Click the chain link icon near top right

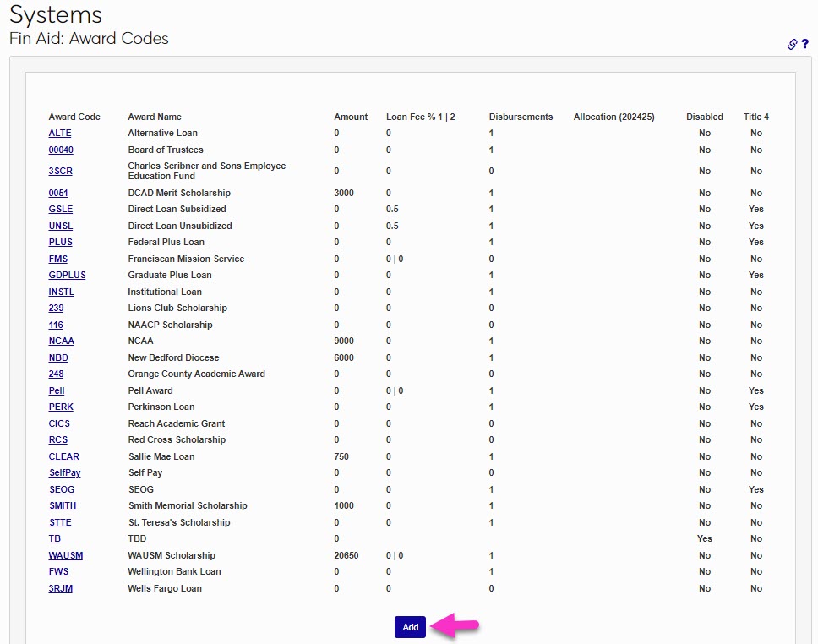point(791,45)
